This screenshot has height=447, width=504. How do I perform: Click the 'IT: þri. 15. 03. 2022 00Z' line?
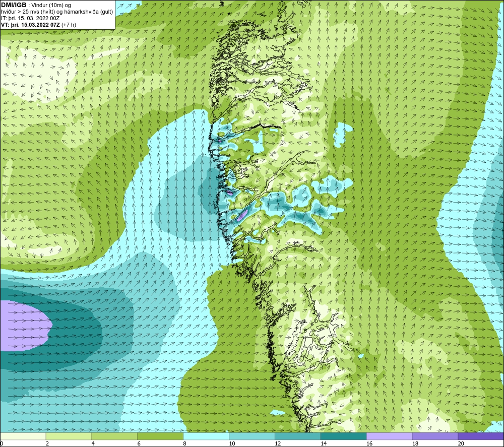click(x=30, y=18)
